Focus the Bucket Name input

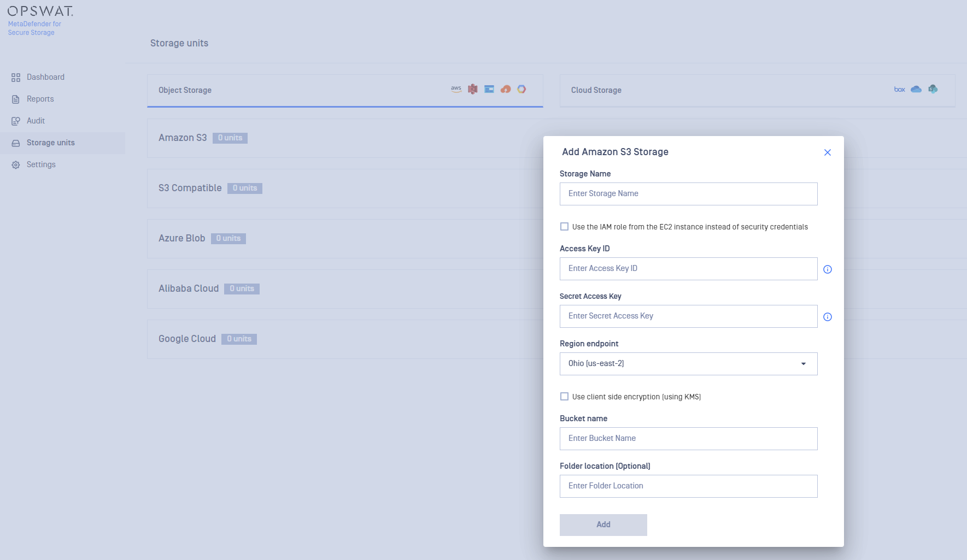coord(689,439)
